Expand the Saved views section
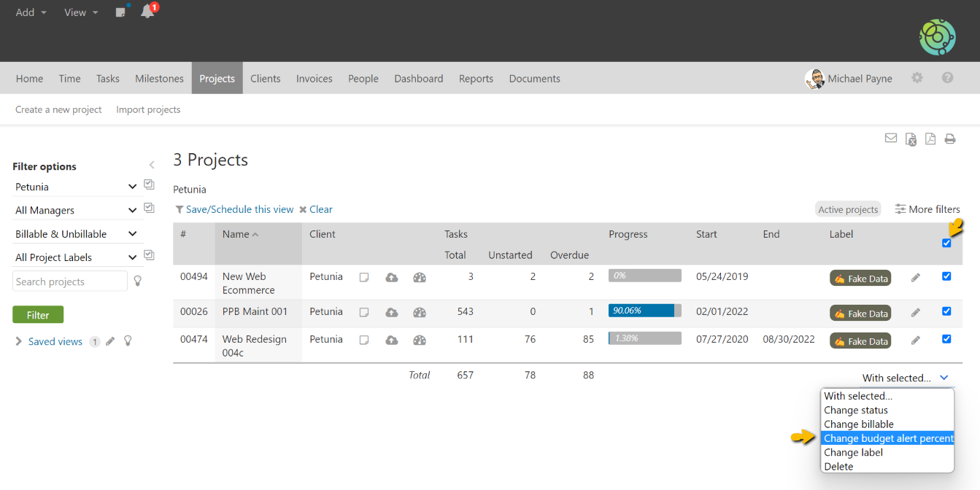Viewport: 980px width, 490px height. 19,341
